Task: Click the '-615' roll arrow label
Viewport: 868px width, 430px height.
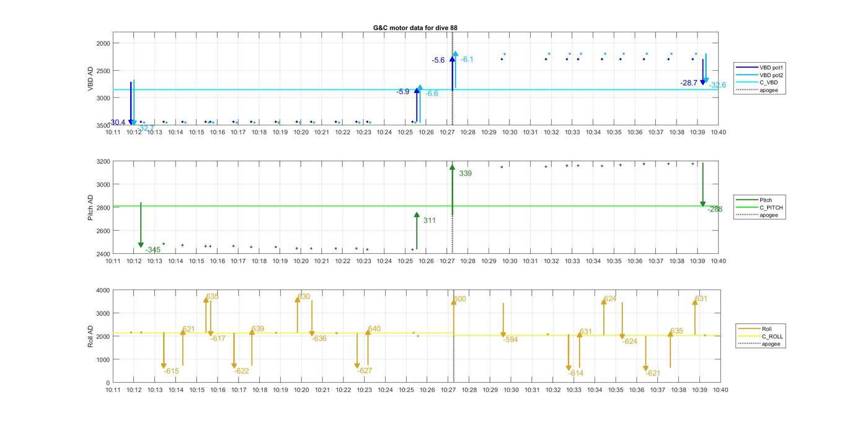Action: (172, 371)
